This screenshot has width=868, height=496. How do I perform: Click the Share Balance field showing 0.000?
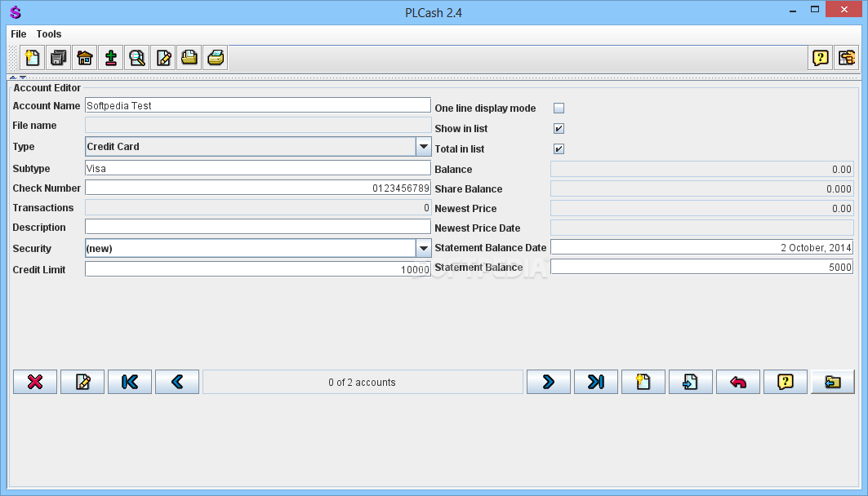coord(702,188)
